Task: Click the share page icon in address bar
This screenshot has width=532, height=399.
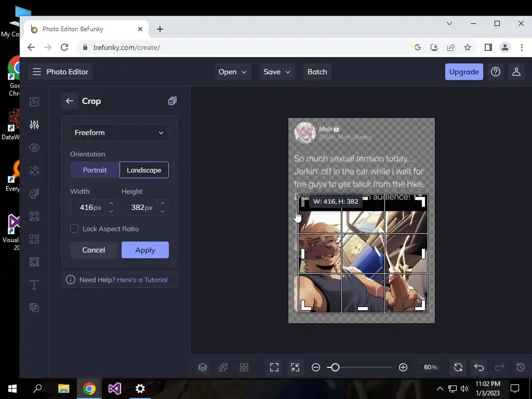Action: click(x=451, y=47)
